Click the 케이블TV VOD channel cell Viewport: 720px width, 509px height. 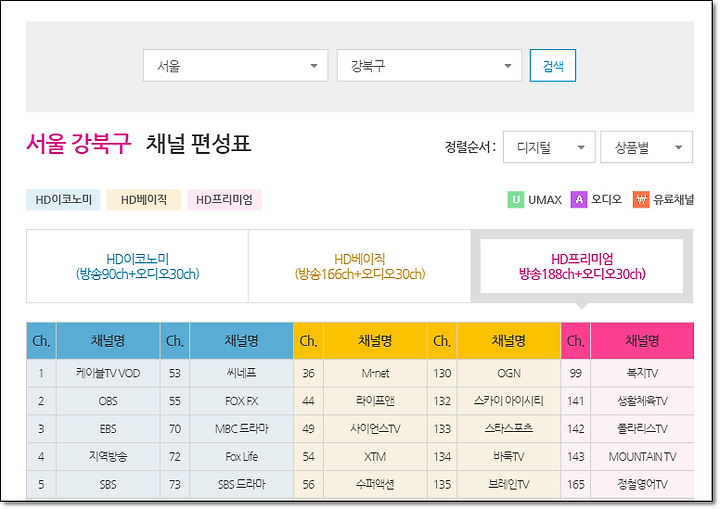point(108,373)
